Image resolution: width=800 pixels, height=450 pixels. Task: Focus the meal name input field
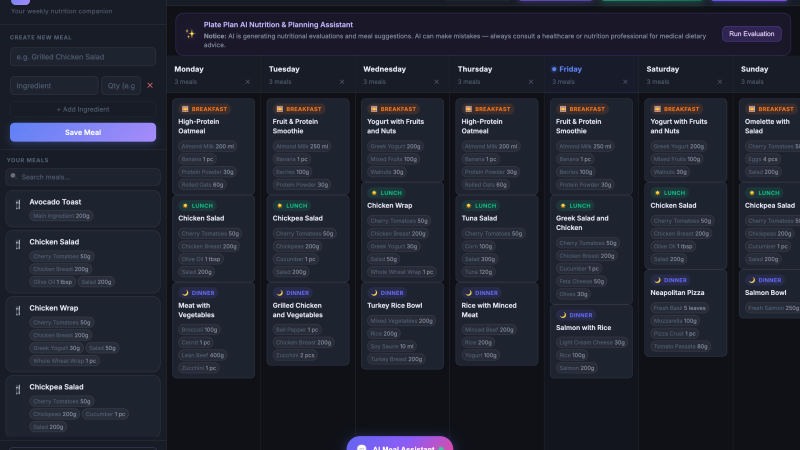[x=83, y=57]
